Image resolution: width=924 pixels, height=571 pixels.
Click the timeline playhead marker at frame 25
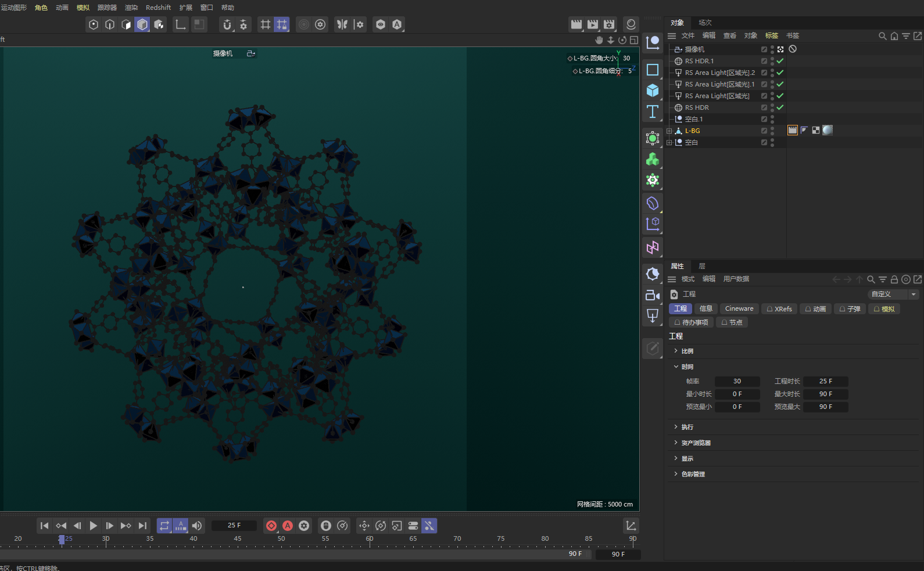[x=62, y=540]
